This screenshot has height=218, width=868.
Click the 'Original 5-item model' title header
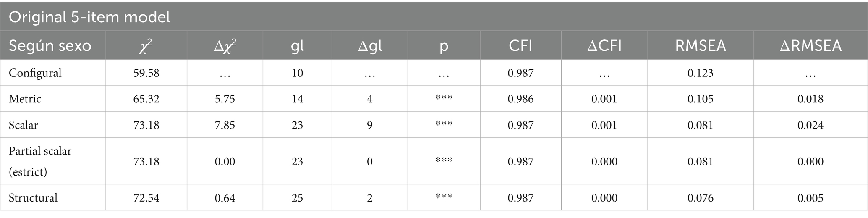pyautogui.click(x=89, y=17)
